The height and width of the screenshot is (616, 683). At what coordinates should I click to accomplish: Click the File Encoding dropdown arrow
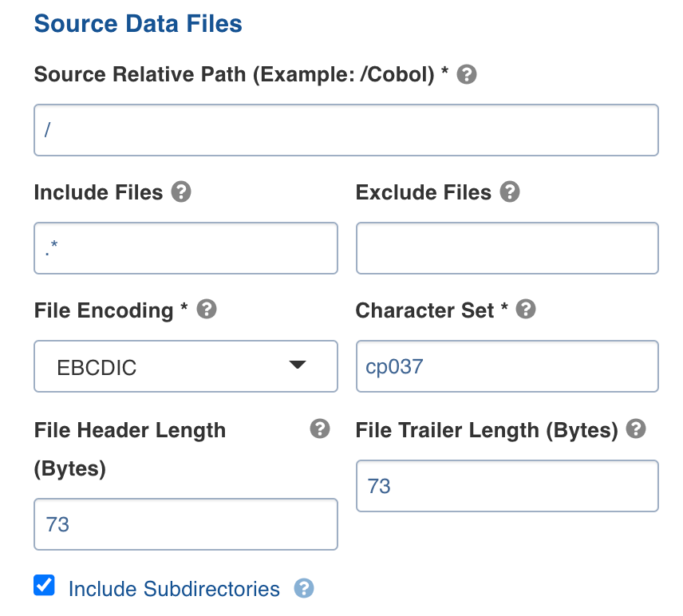click(x=297, y=365)
